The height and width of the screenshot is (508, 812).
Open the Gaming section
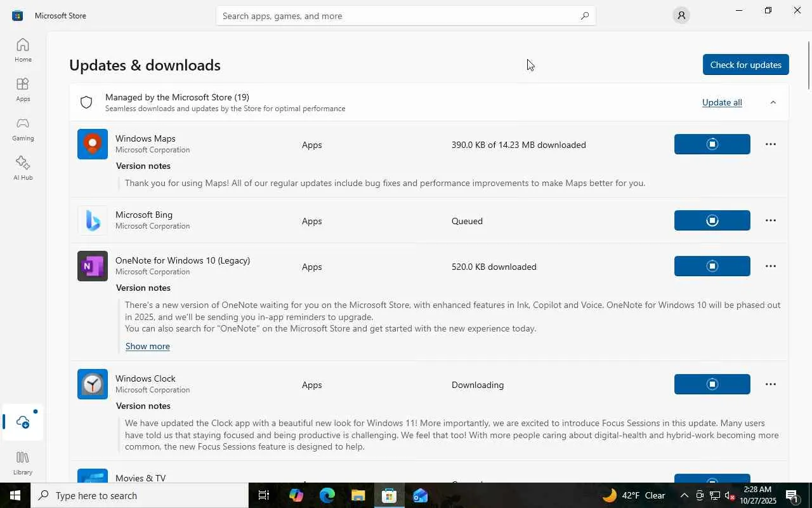pos(23,129)
